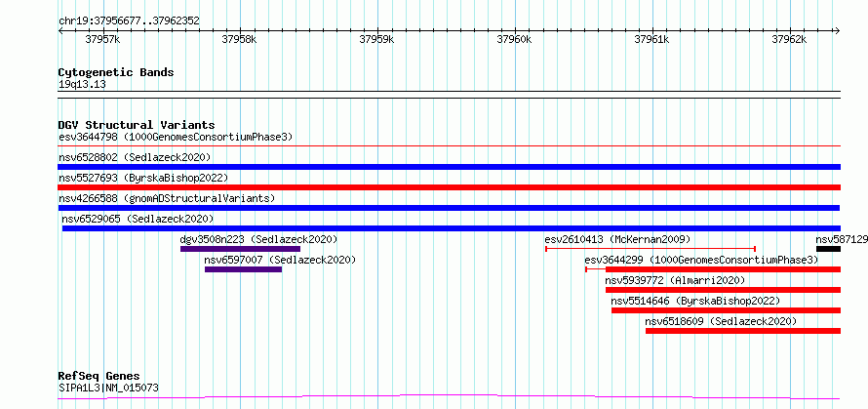Click the magenta SIPA1L3 gene line
This screenshot has height=409, width=868.
click(x=449, y=397)
